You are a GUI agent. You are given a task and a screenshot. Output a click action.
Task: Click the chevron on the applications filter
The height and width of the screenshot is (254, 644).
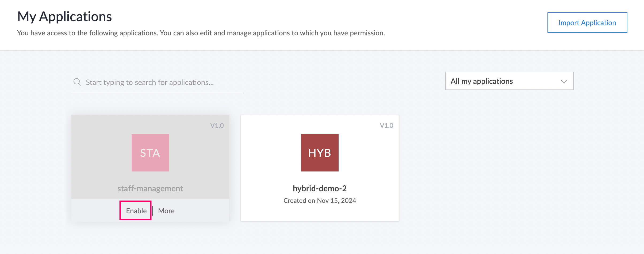coord(564,81)
